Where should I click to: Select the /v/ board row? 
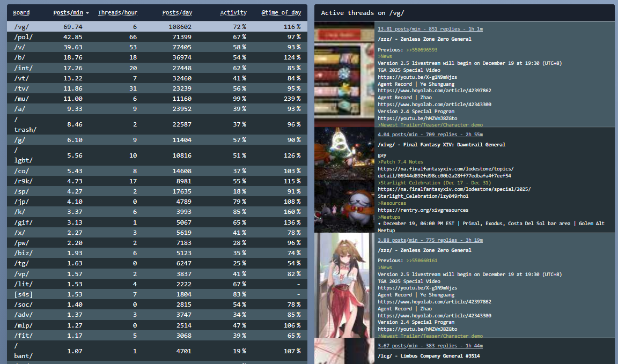point(157,47)
